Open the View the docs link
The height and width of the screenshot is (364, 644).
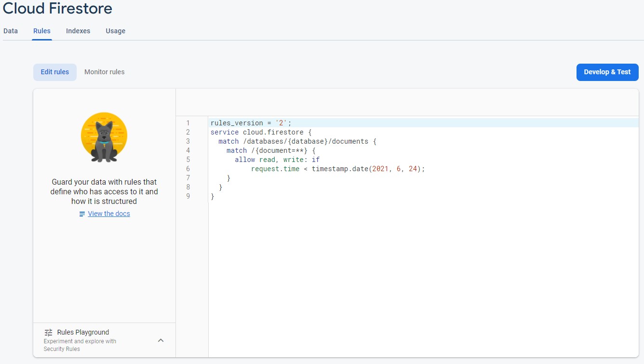pos(109,214)
